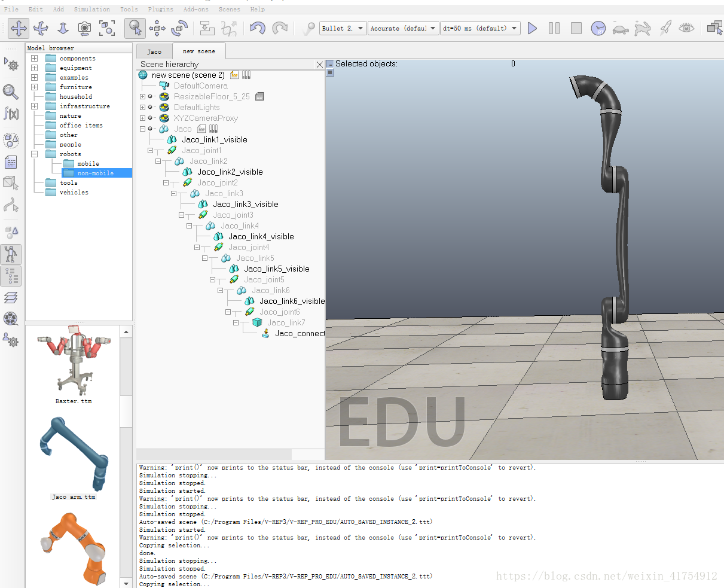Open simulation settings in left sidebar

(11, 65)
